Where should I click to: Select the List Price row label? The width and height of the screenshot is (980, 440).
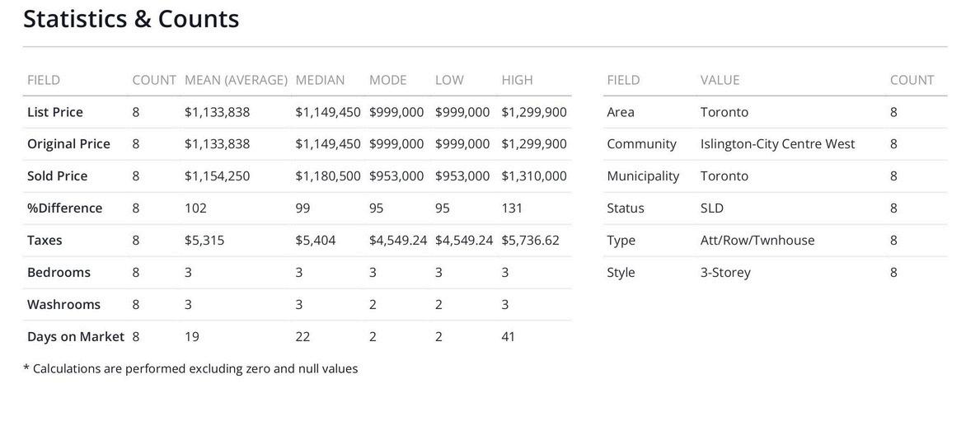click(x=55, y=112)
